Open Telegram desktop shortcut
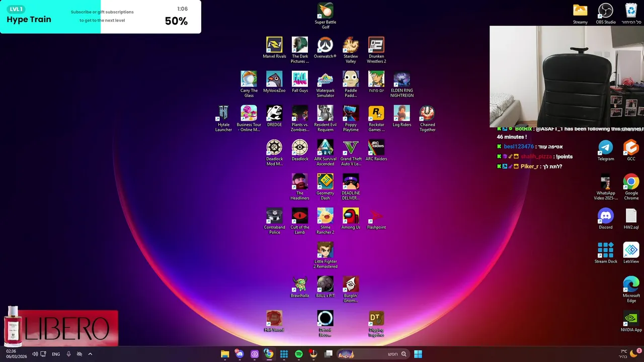Screen dimensions: 644x362 click(606, 150)
